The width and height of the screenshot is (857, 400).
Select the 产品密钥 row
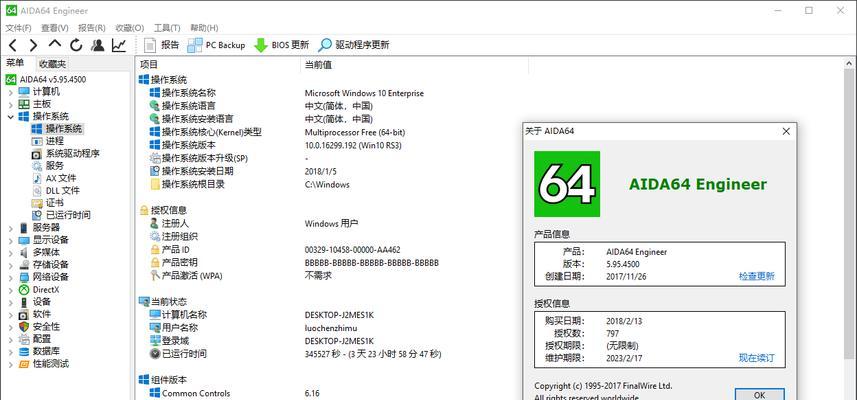pos(174,263)
